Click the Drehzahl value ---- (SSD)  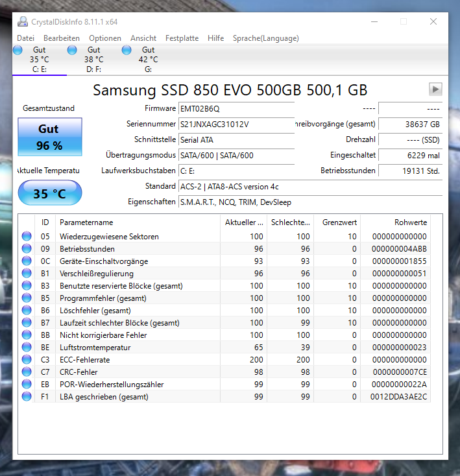click(x=410, y=139)
